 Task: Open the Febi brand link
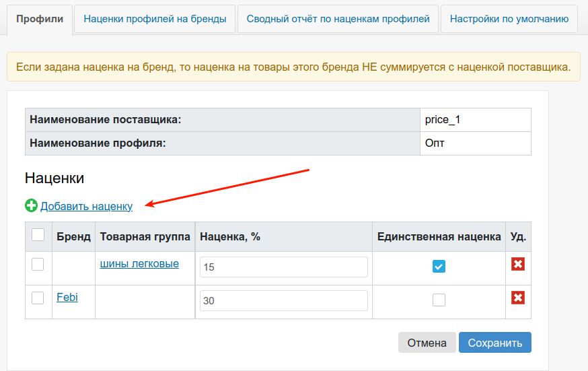(67, 297)
